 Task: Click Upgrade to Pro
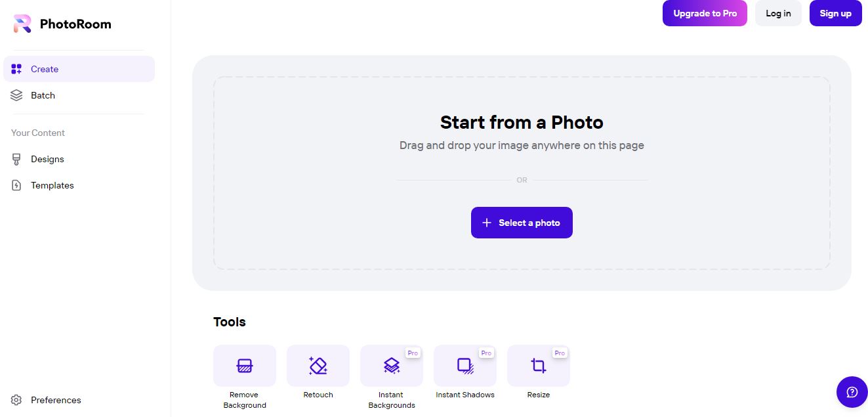point(705,13)
